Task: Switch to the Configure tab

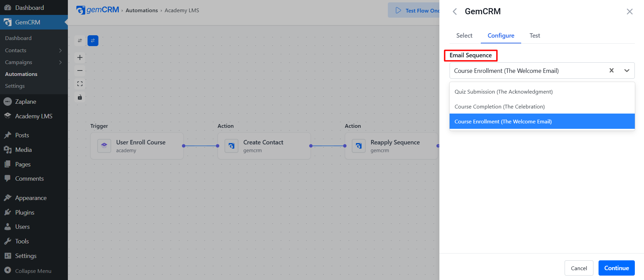Action: (501, 36)
